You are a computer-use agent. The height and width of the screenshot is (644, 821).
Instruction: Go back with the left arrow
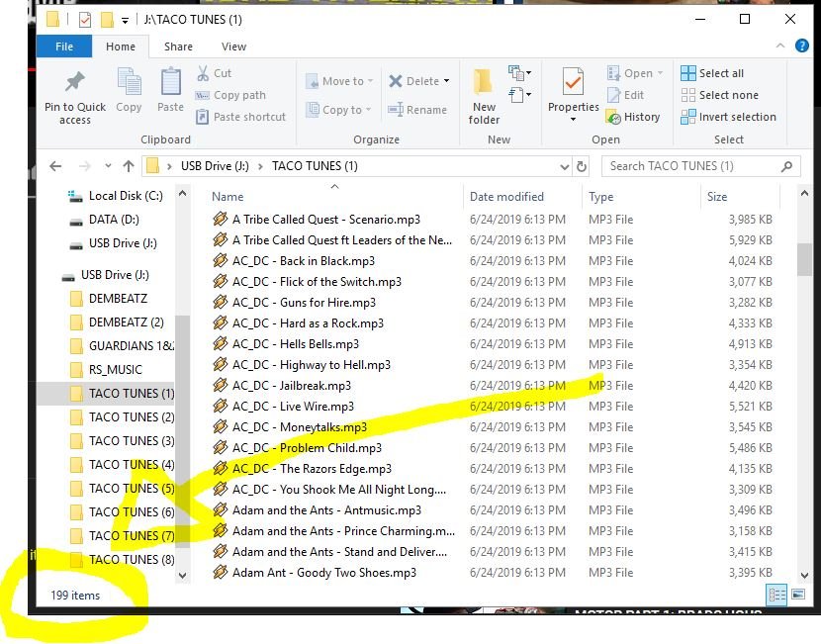[55, 166]
